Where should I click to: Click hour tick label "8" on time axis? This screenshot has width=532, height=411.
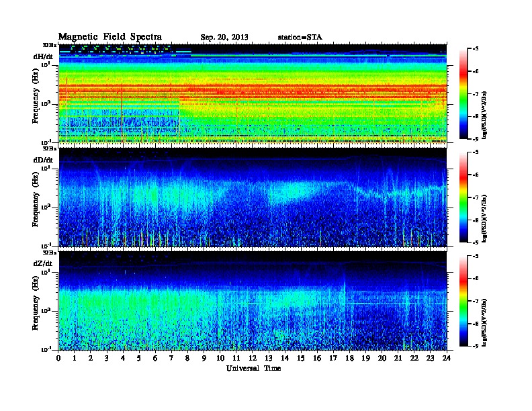(188, 358)
